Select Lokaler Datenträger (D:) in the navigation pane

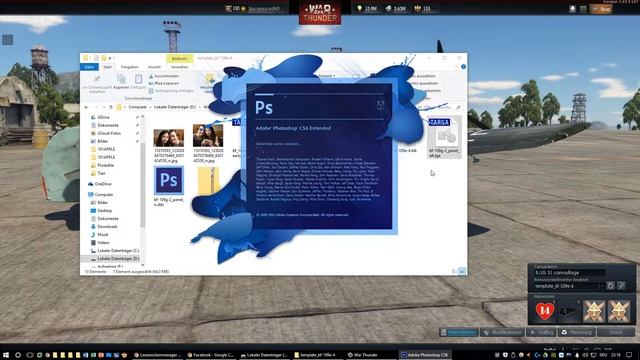118,259
